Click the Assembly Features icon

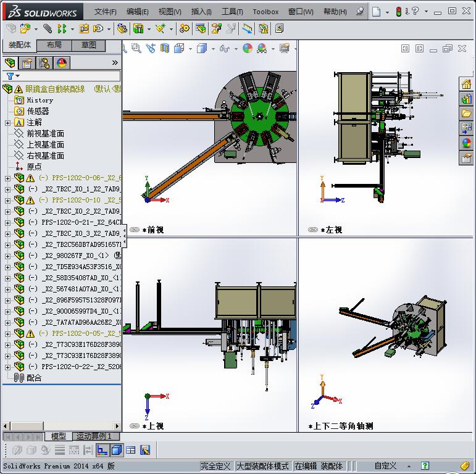138,29
